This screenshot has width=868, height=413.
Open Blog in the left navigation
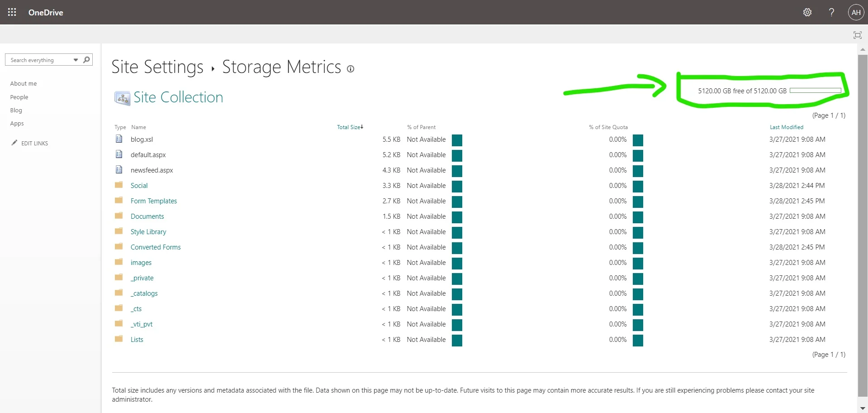coord(16,110)
